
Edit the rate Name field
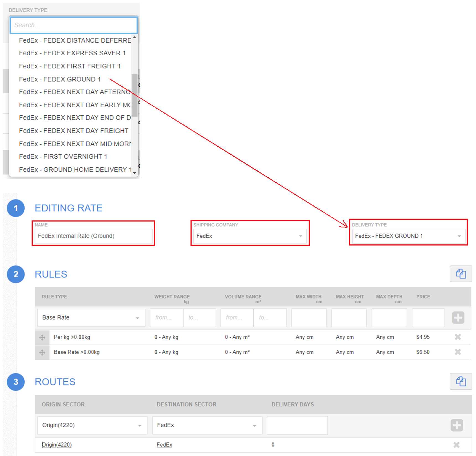coord(94,236)
